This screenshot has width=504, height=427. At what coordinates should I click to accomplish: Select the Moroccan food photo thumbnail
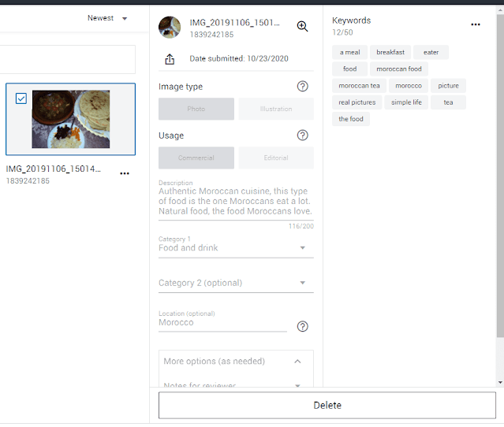point(71,119)
